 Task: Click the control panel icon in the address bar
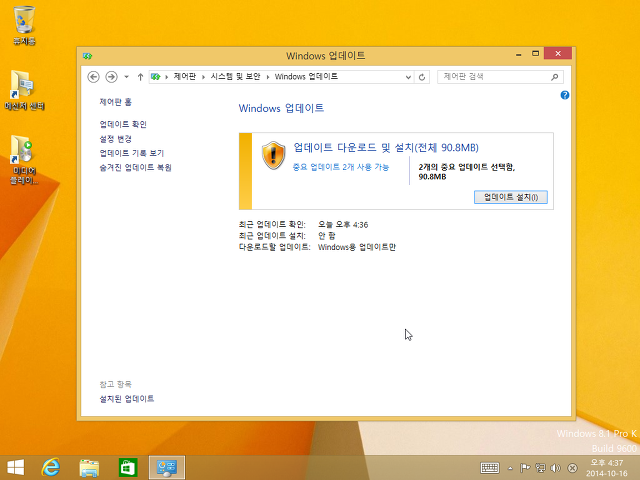[156, 77]
